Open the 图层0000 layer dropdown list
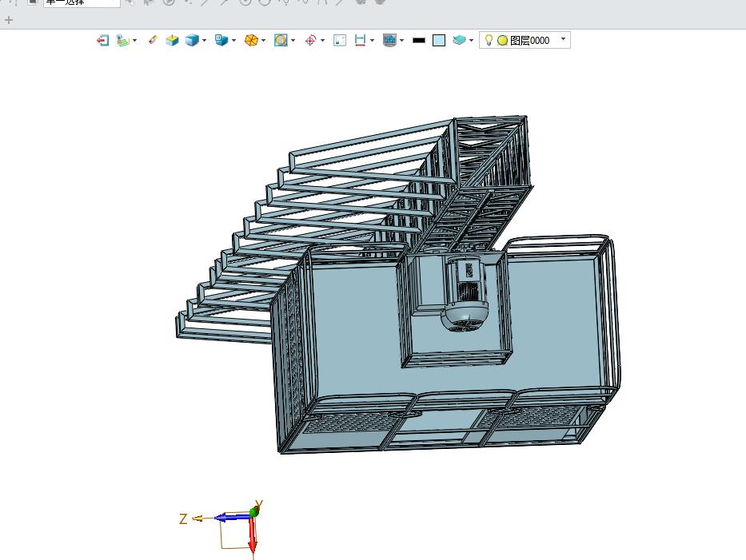The width and height of the screenshot is (746, 560). click(564, 39)
